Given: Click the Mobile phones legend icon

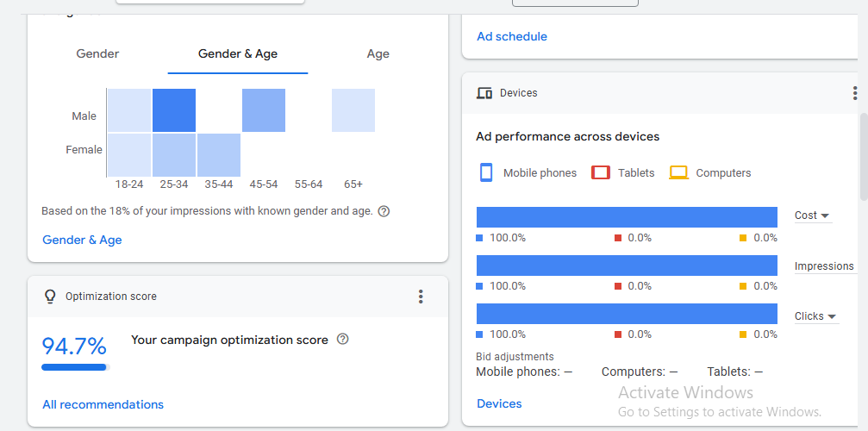Looking at the screenshot, I should [x=486, y=172].
